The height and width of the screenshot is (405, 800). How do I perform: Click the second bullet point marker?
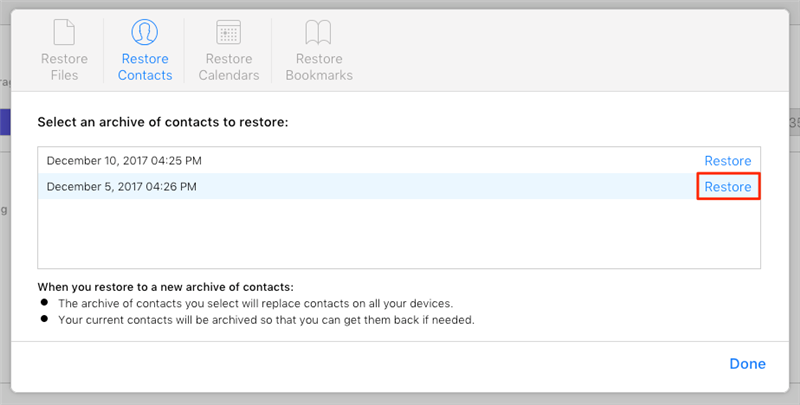pyautogui.click(x=43, y=321)
